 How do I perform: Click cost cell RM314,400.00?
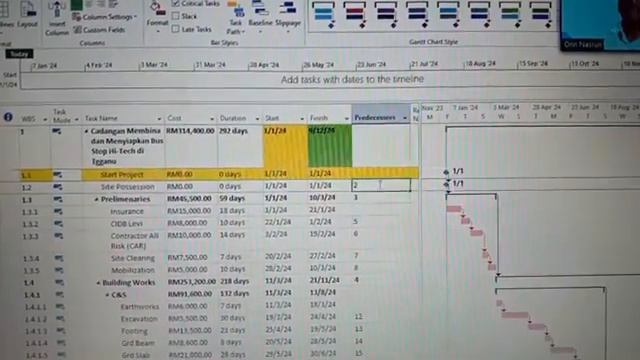point(190,131)
